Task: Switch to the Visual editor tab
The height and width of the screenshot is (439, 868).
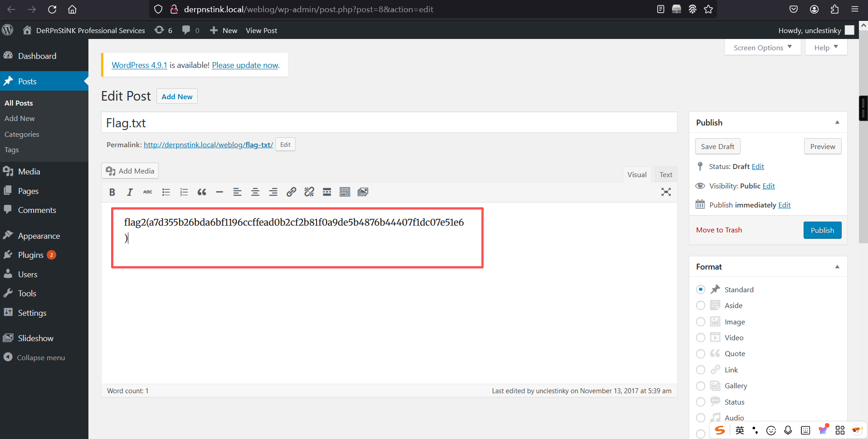Action: point(637,174)
